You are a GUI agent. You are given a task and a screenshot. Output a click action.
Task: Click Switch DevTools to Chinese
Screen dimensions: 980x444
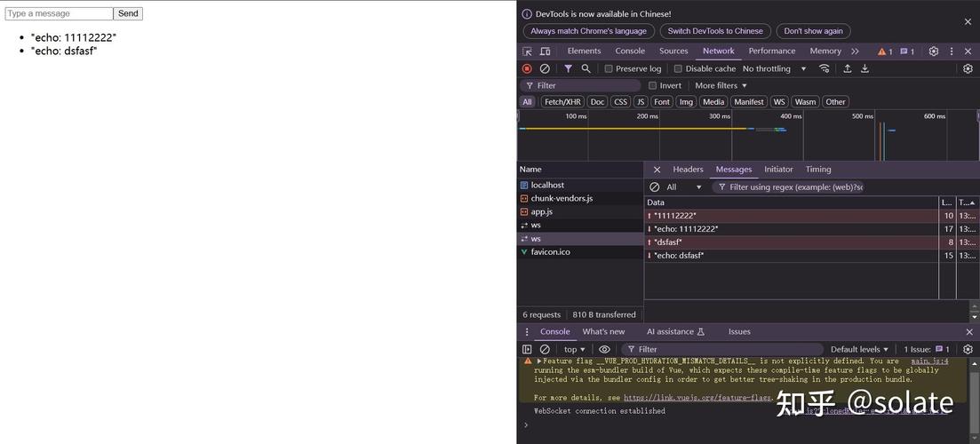click(x=715, y=31)
